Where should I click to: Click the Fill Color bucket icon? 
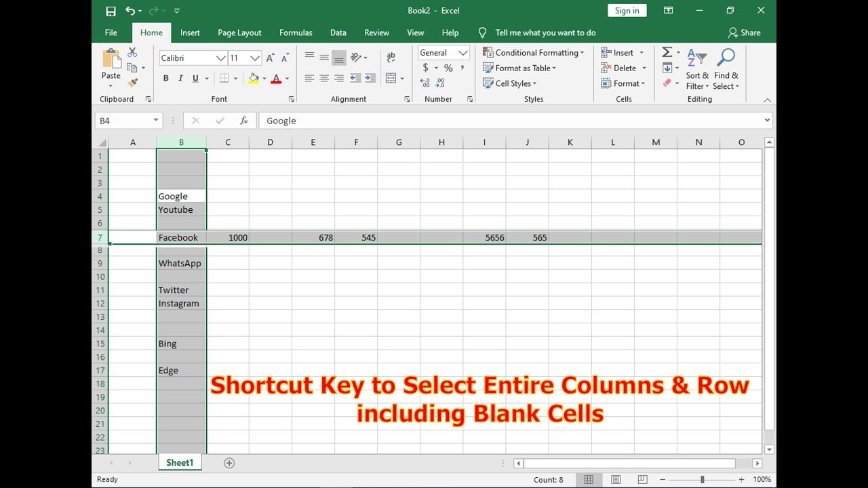[254, 79]
